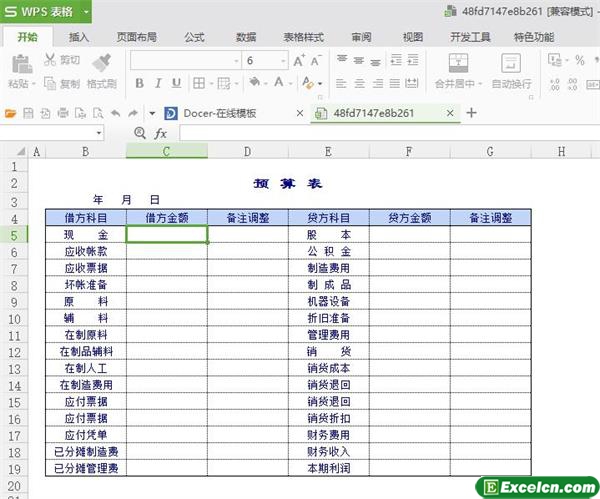This screenshot has height=499, width=600.
Task: Click the justify alignment icon
Action: [395, 83]
